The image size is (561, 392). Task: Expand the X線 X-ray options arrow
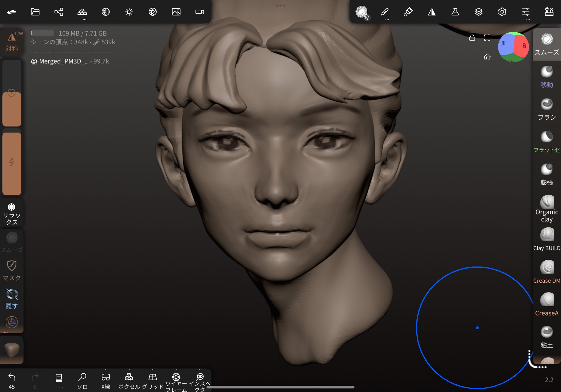click(x=106, y=370)
